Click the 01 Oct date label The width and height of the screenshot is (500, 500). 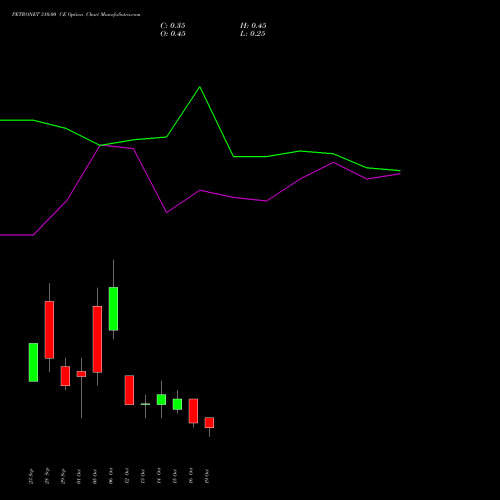79,476
